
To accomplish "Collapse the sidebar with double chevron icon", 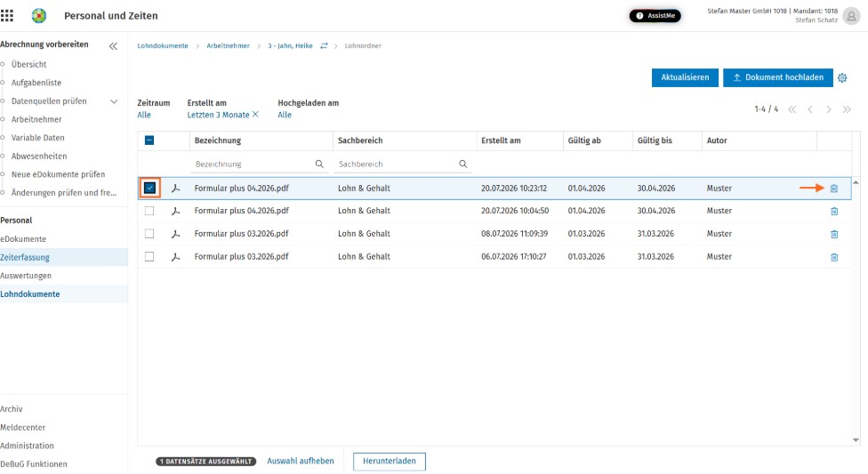I will click(x=113, y=46).
